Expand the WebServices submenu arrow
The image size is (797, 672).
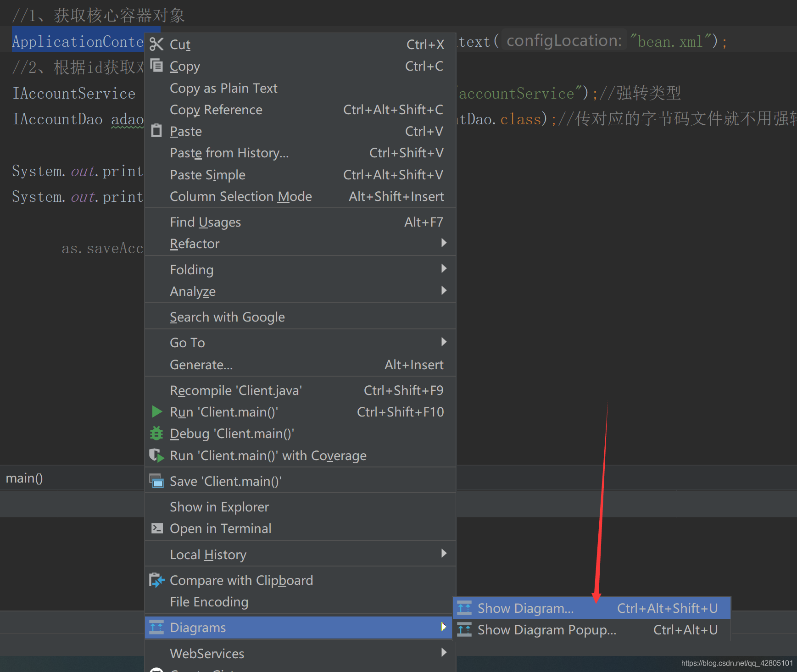pos(444,652)
